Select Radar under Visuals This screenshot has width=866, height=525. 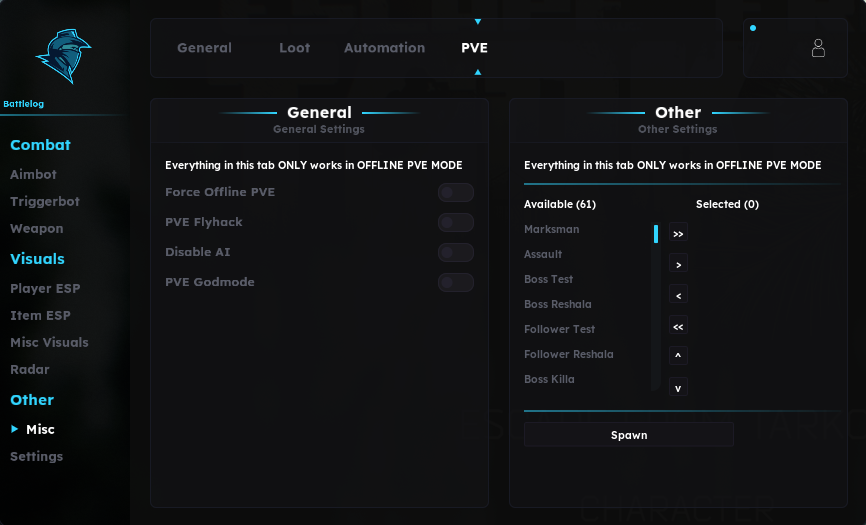pos(30,369)
